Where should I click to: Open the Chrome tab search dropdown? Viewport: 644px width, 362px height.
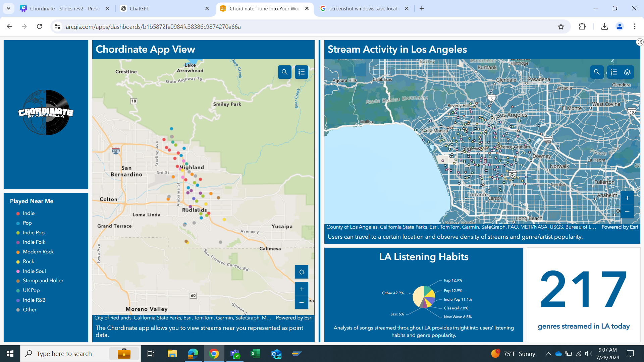click(8, 8)
